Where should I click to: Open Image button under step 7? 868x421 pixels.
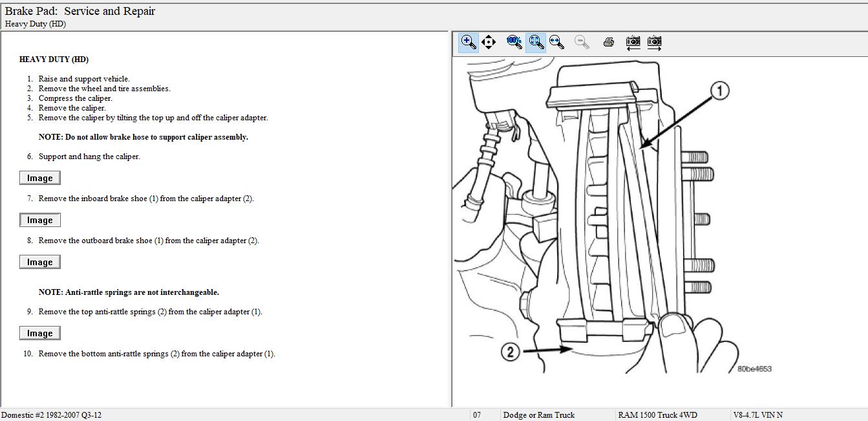pos(40,220)
